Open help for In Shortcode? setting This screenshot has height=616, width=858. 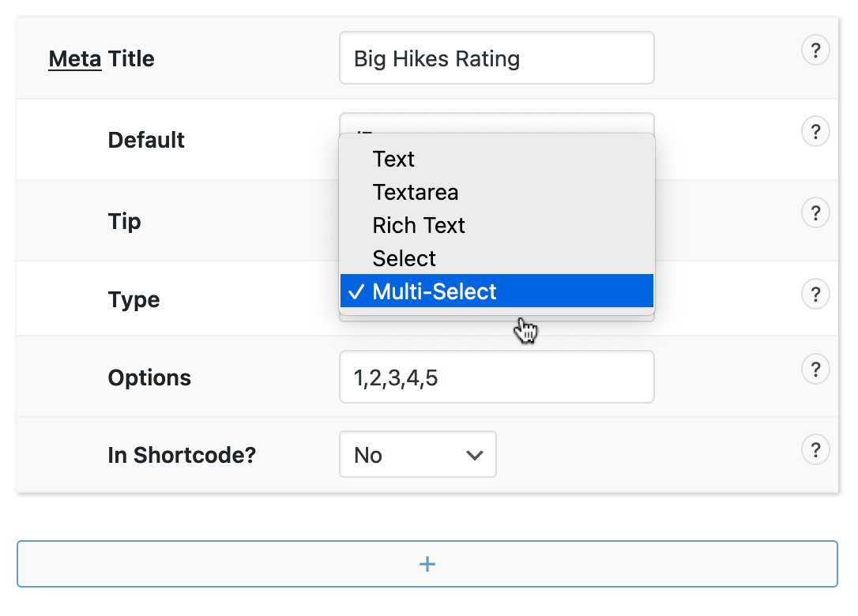(x=815, y=450)
